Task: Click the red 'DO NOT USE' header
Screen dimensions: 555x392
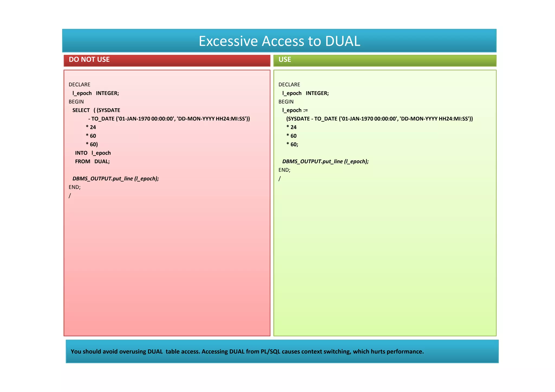Action: pyautogui.click(x=89, y=60)
